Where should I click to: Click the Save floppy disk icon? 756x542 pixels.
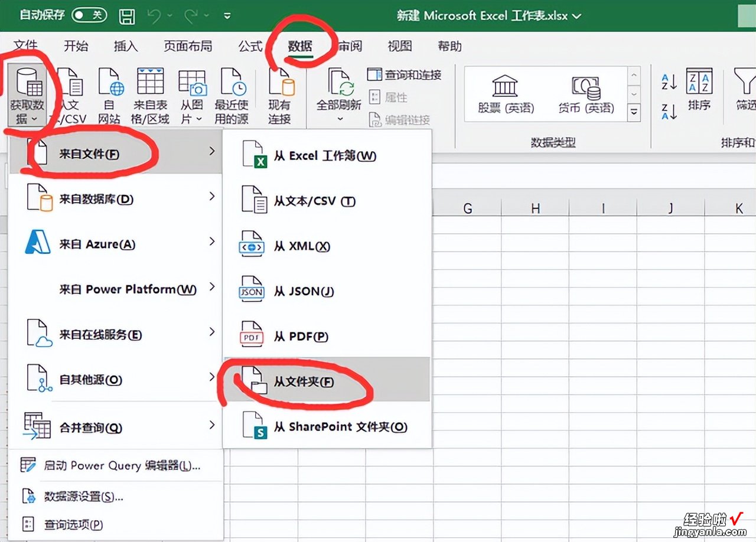click(126, 16)
